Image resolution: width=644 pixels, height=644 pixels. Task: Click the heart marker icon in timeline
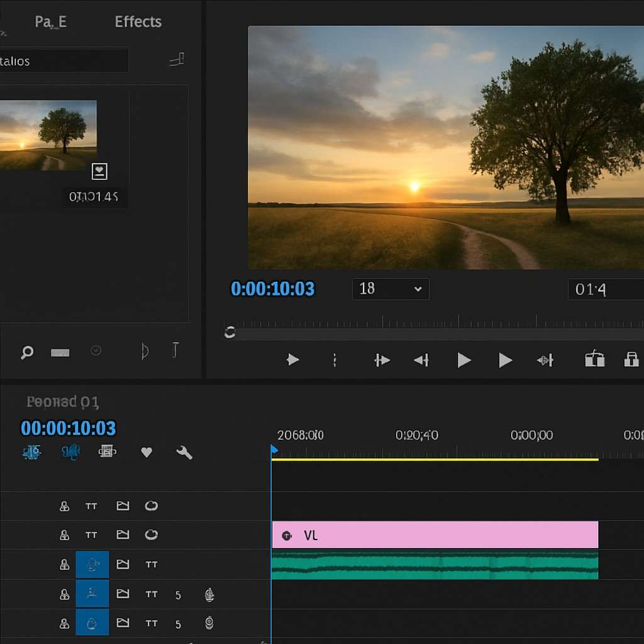147,452
